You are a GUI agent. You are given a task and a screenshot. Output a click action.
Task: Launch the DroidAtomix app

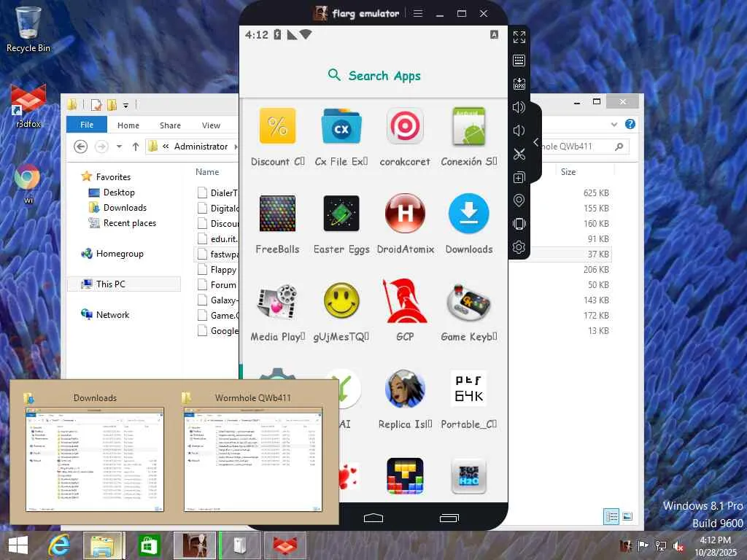(405, 224)
